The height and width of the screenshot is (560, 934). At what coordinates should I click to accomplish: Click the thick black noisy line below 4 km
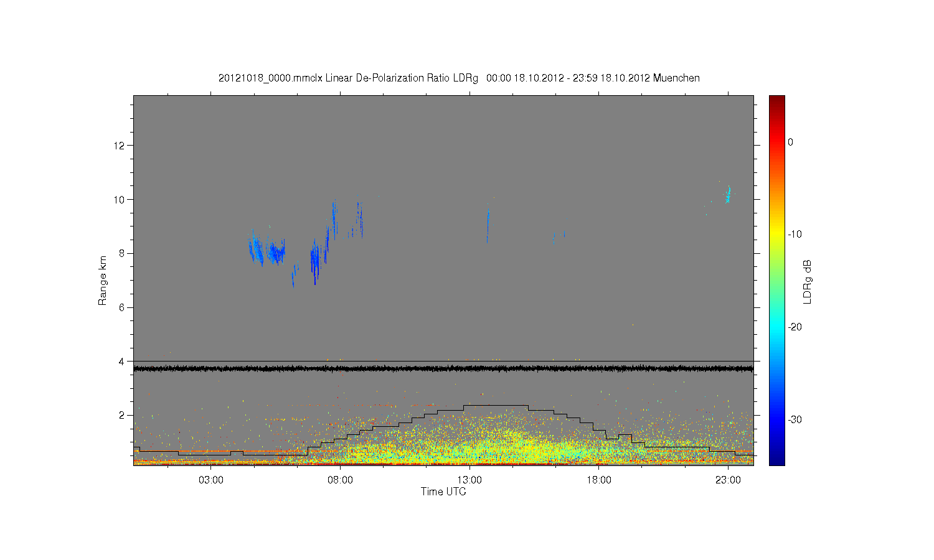click(x=443, y=369)
